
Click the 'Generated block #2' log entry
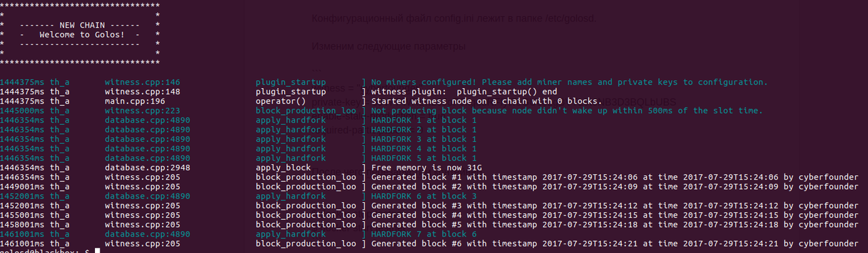(614, 187)
